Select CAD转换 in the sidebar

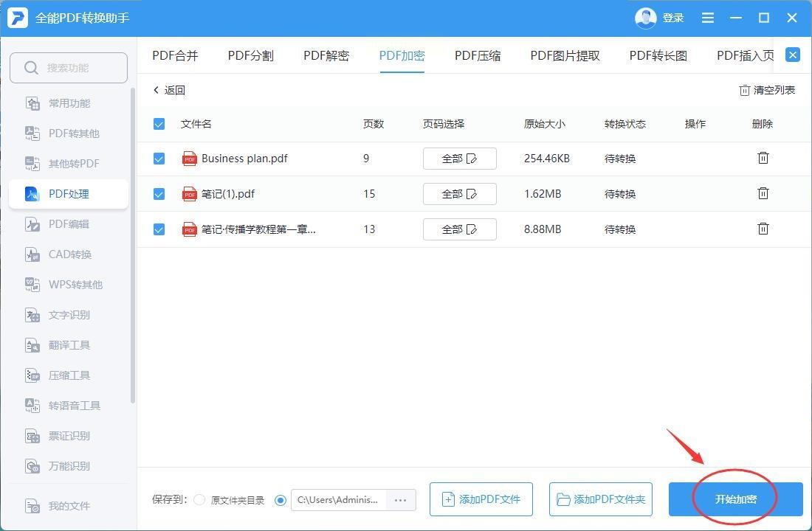pos(69,254)
